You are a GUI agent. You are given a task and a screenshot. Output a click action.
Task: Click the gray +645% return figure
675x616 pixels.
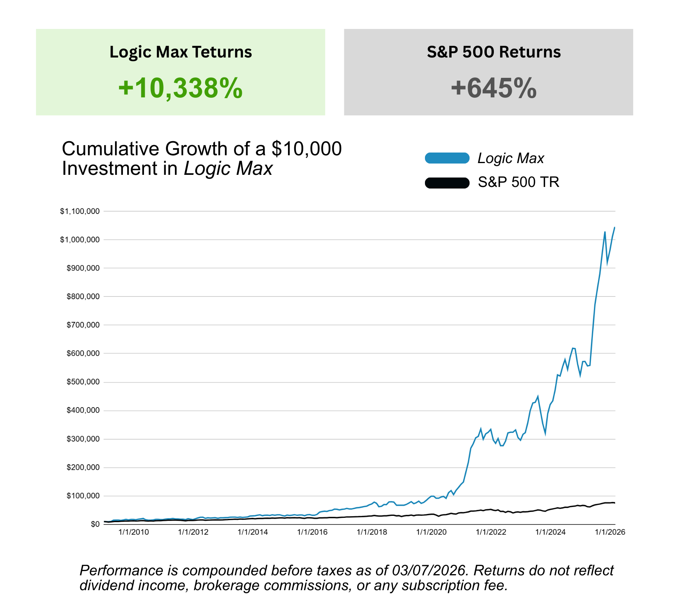493,88
